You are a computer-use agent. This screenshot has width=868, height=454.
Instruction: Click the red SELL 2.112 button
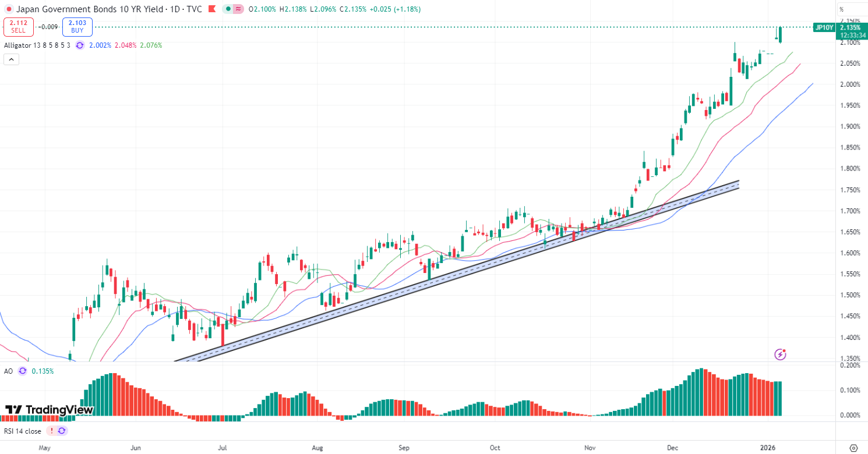pos(18,27)
